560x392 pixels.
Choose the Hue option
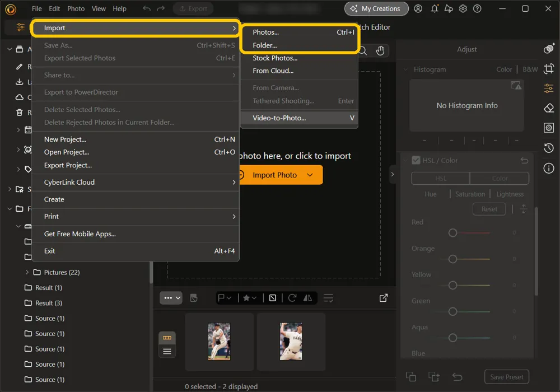coord(430,194)
